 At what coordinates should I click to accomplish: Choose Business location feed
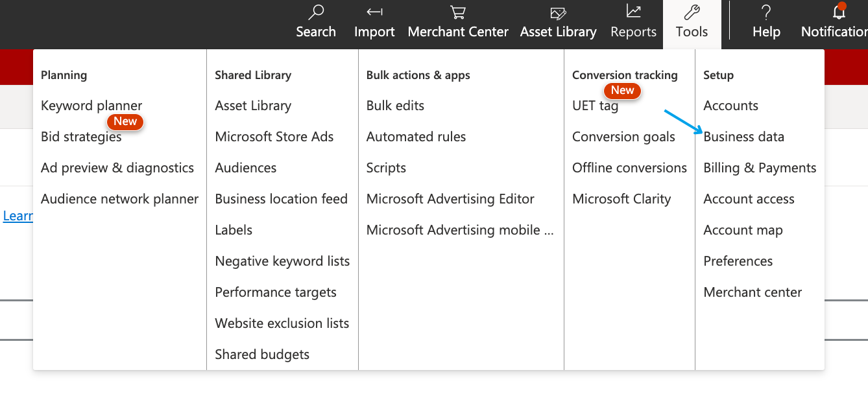pyautogui.click(x=282, y=199)
